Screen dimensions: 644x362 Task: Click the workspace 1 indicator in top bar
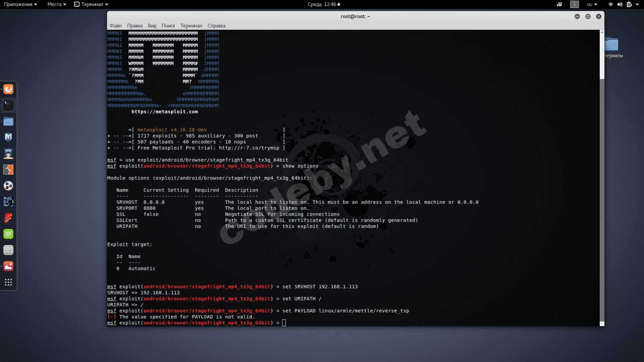(574, 4)
